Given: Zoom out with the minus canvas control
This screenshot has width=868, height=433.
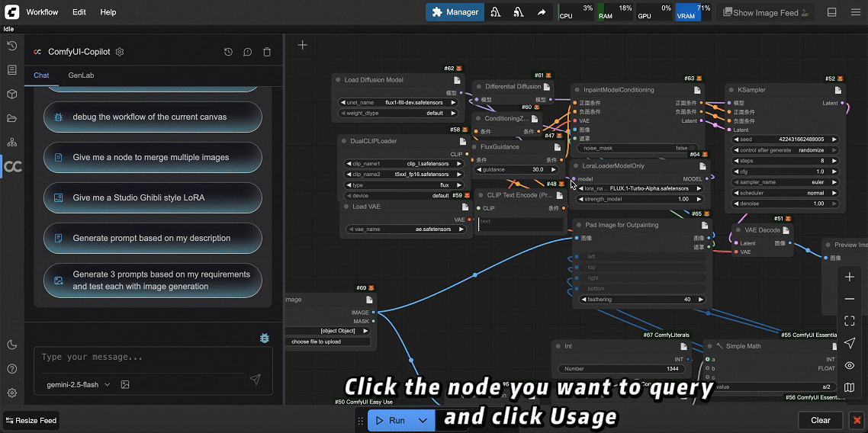Looking at the screenshot, I should pyautogui.click(x=850, y=299).
